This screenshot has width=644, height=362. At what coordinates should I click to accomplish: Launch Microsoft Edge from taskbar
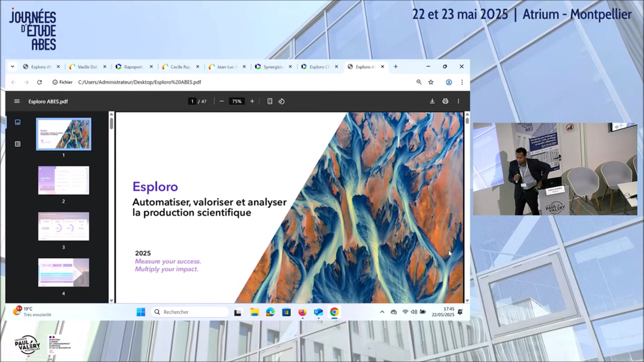(x=270, y=312)
